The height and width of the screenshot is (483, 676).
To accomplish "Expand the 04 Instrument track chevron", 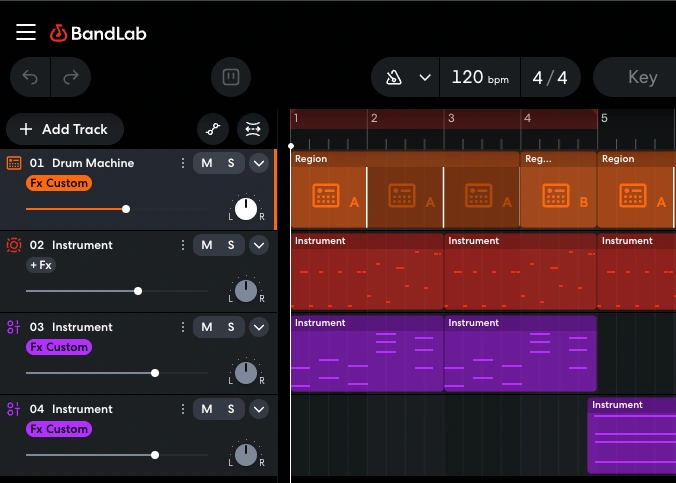I will pyautogui.click(x=259, y=409).
